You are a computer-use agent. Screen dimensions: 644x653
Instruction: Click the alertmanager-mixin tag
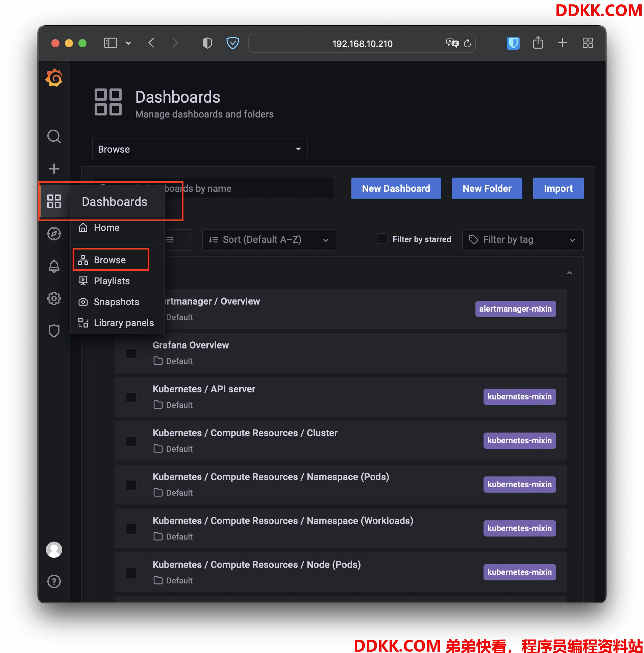516,309
